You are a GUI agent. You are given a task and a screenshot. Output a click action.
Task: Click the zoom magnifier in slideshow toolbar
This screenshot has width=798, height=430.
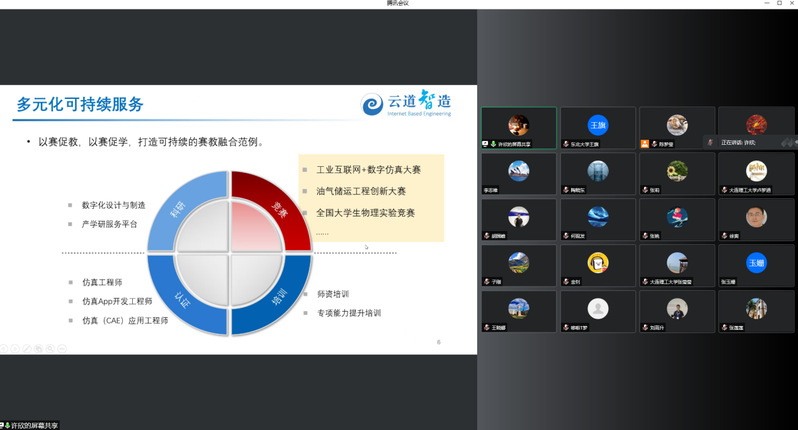pyautogui.click(x=50, y=348)
